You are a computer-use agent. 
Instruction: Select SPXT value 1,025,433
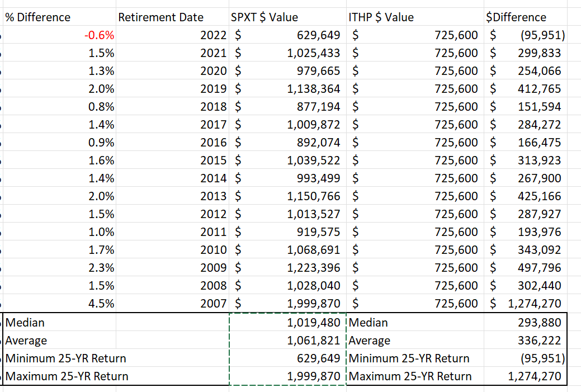[287, 53]
